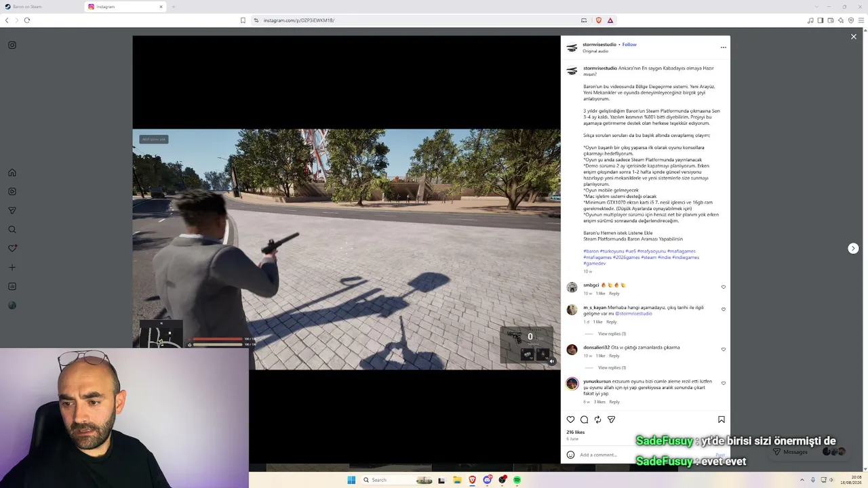The image size is (868, 488).
Task: Mute or unmute the video audio
Action: pos(551,361)
